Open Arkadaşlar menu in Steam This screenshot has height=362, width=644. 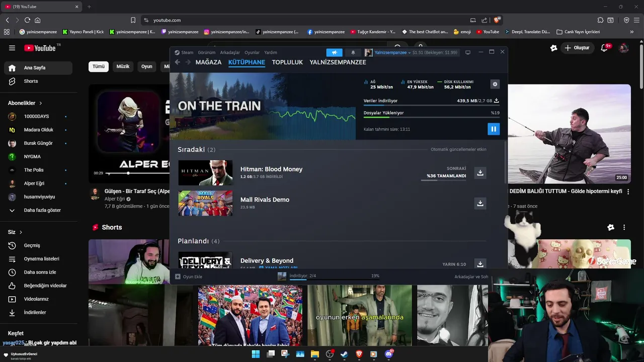click(230, 52)
